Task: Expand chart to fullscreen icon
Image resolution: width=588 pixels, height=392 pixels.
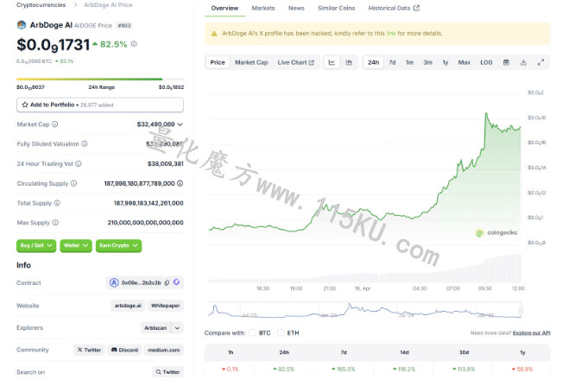Action: point(541,62)
